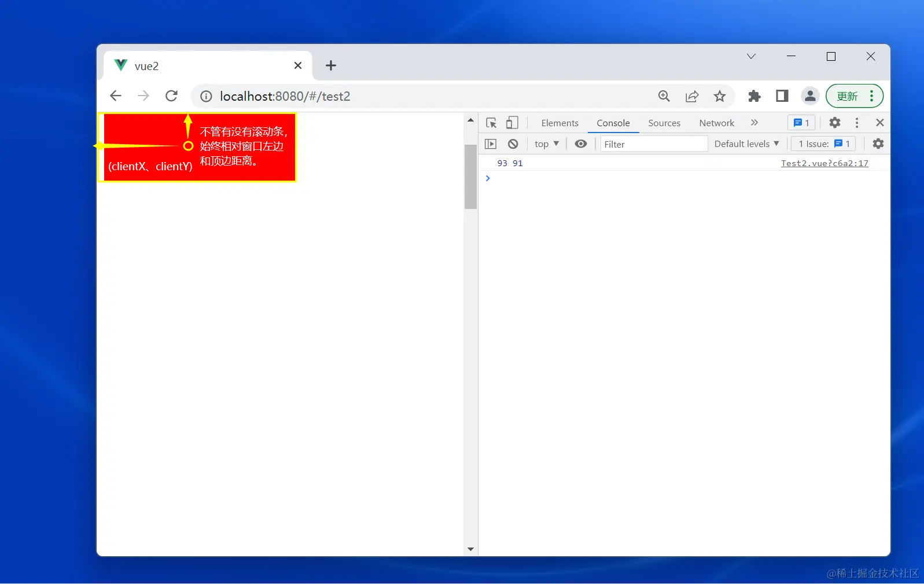
Task: Open tab search chevron
Action: 751,56
